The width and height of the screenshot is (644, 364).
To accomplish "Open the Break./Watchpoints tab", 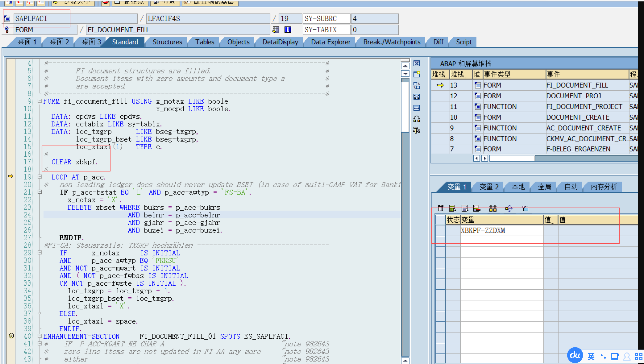I will click(392, 42).
